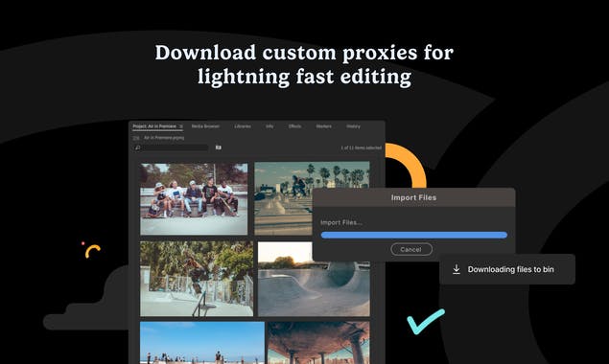This screenshot has width=609, height=364.
Task: Cancel the Import Files dialog
Action: [411, 249]
